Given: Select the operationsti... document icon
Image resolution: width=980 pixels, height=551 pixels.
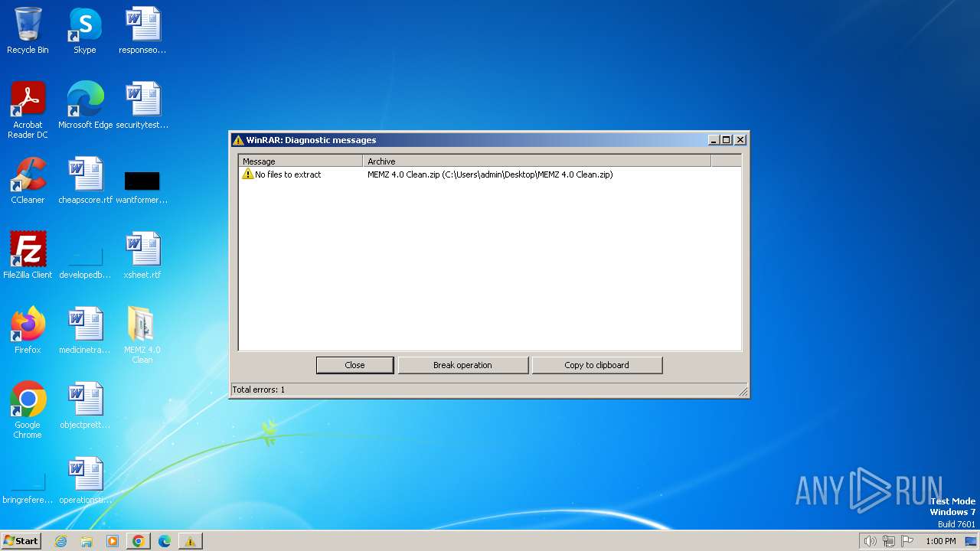Looking at the screenshot, I should coord(85,480).
